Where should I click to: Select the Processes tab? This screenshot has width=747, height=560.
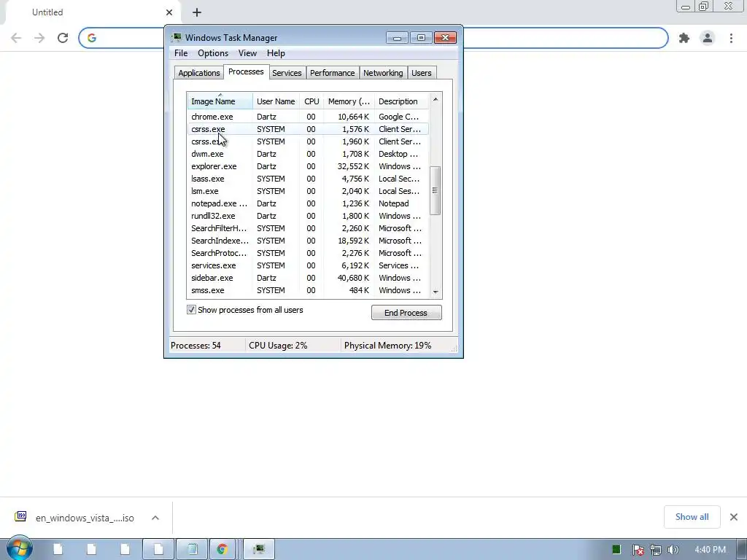click(x=246, y=72)
